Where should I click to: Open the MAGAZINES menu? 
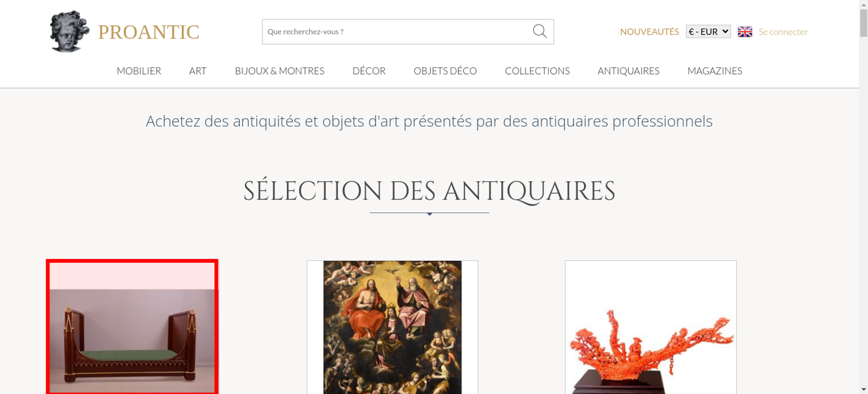(x=715, y=71)
